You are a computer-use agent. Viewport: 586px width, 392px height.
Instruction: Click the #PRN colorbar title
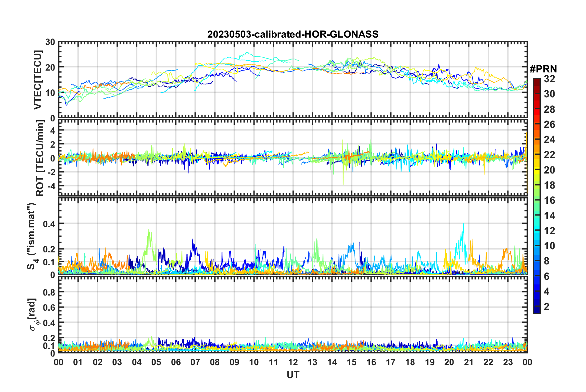pos(543,69)
